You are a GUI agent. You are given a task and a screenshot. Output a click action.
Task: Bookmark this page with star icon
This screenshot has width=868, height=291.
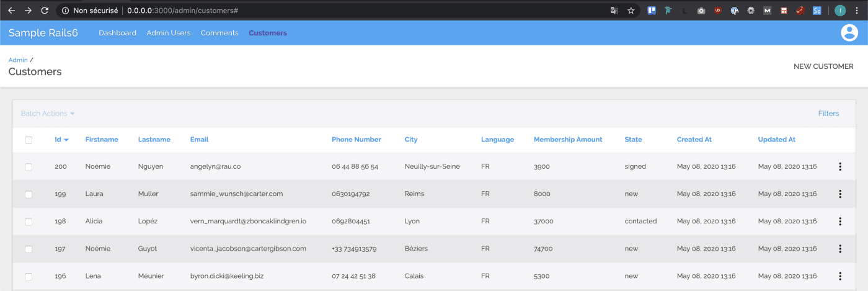point(631,11)
